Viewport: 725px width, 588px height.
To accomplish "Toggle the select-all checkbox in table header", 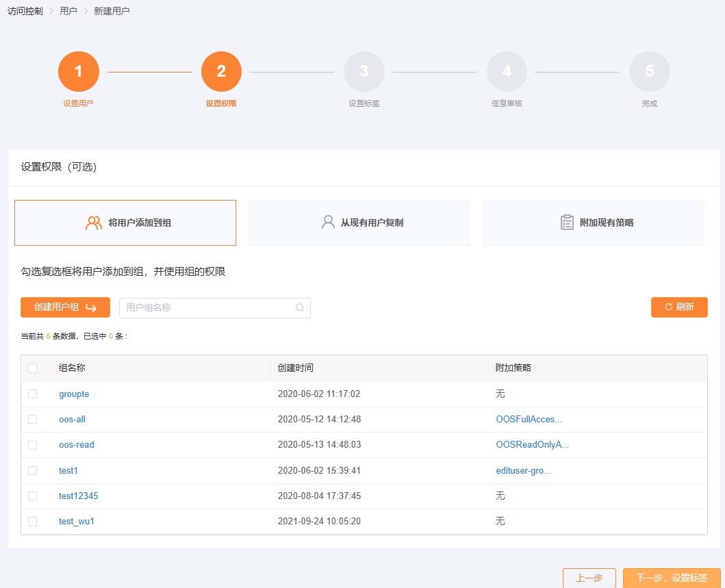I will [33, 368].
